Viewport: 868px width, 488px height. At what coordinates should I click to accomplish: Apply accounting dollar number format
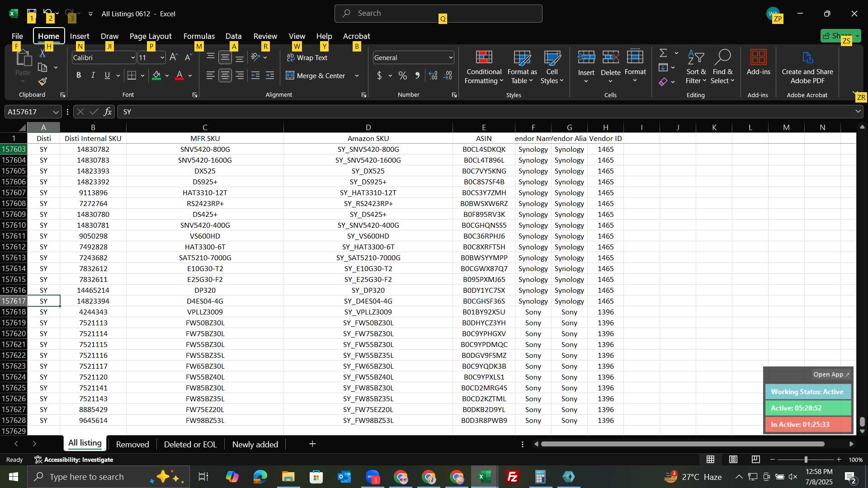pos(379,75)
